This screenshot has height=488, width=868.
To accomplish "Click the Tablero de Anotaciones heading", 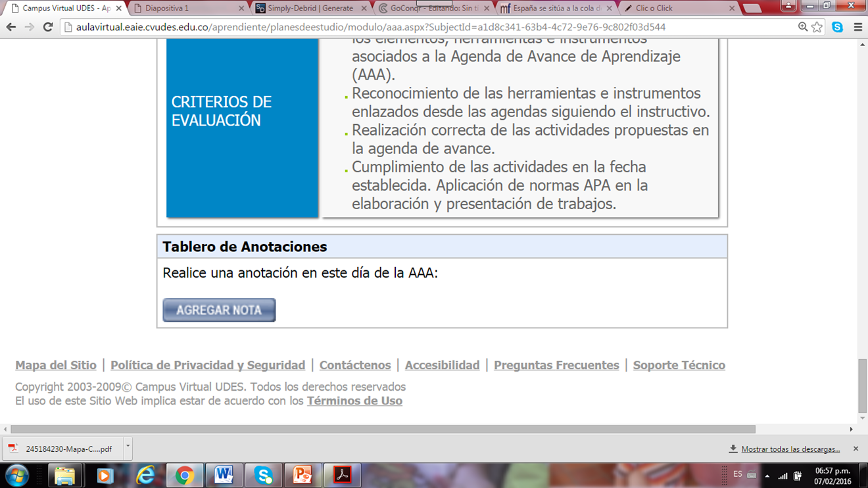I will tap(245, 247).
